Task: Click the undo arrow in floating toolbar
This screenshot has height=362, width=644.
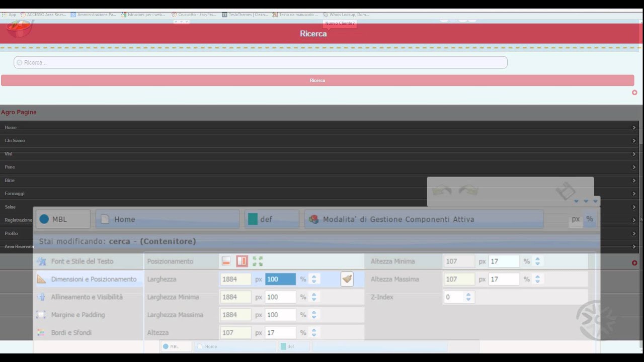Action: [442, 191]
